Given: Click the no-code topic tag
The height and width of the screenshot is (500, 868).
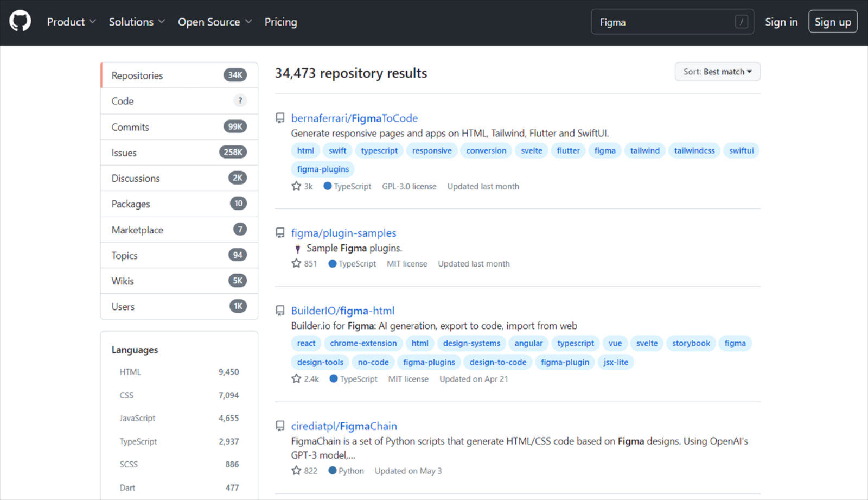Looking at the screenshot, I should pyautogui.click(x=373, y=362).
